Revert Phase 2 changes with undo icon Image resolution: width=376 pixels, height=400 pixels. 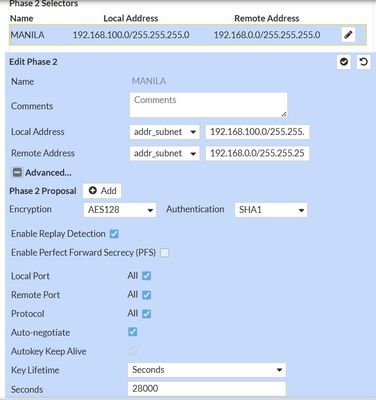pyautogui.click(x=364, y=62)
